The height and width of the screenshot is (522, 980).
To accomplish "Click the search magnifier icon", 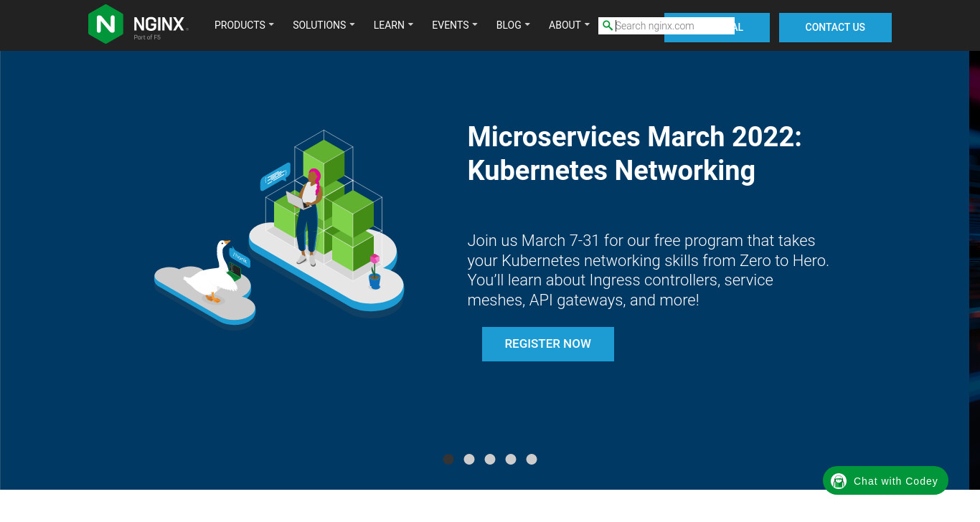I will (x=608, y=26).
